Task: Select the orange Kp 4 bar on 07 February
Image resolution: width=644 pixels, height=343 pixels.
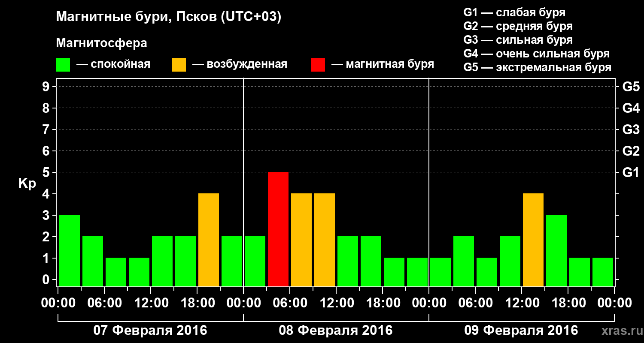Action: coord(209,240)
